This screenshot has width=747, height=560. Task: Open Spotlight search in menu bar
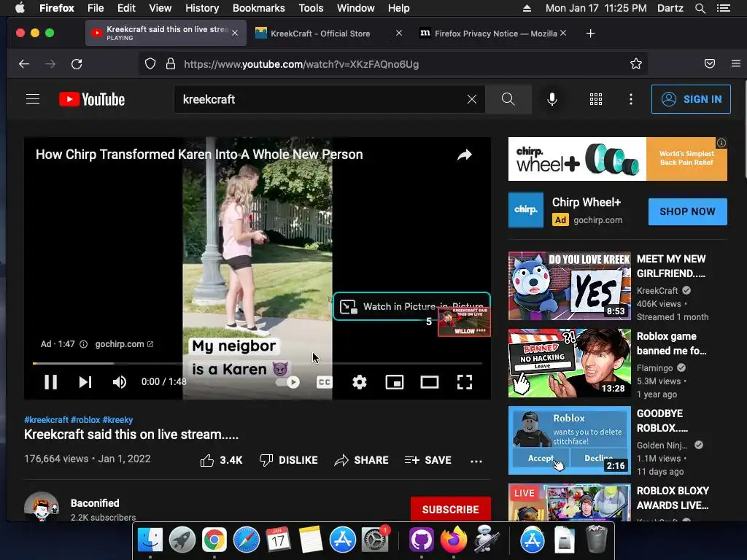[x=700, y=8]
